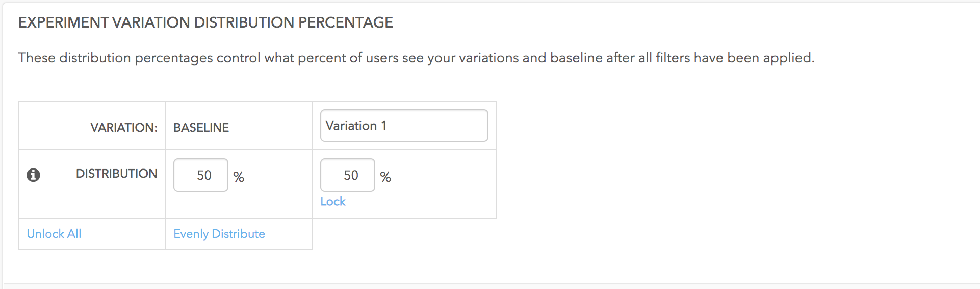Click the BASELINE column header label
Screen dimensions: 980x289
point(201,128)
